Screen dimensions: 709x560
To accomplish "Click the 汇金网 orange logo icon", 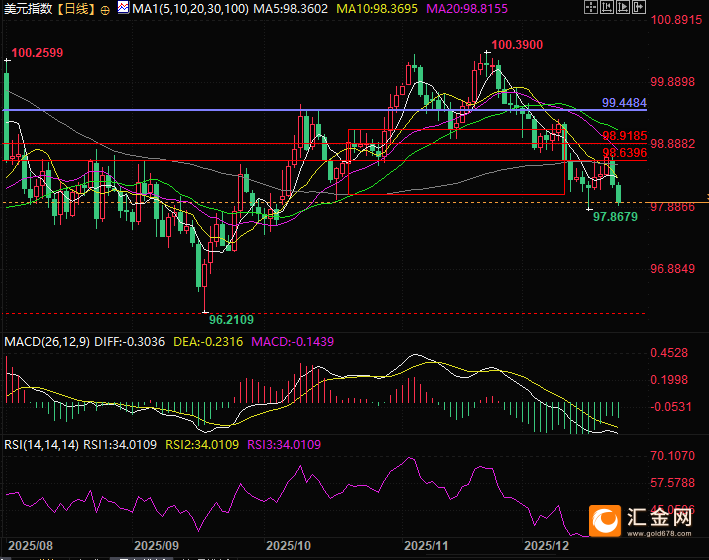I will point(605,520).
